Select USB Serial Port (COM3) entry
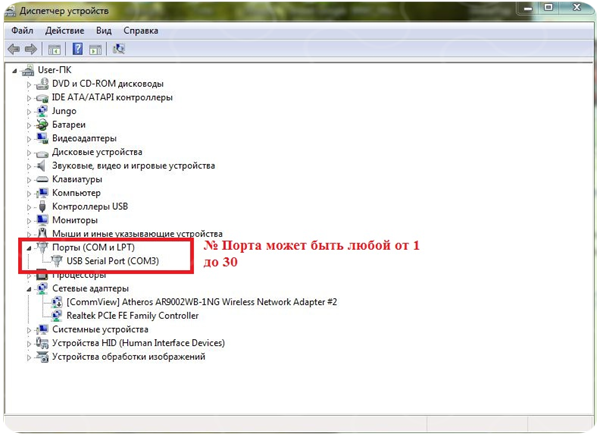The image size is (600, 437). coord(112,261)
